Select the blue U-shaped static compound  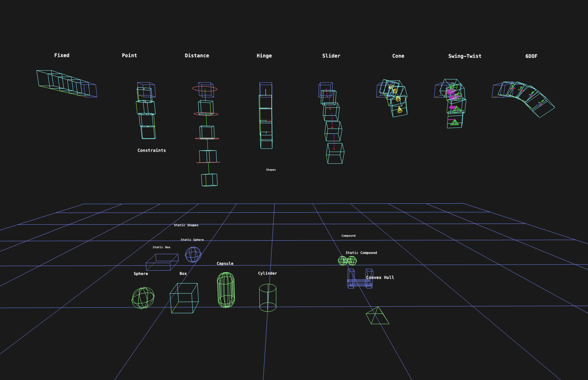[x=360, y=279]
